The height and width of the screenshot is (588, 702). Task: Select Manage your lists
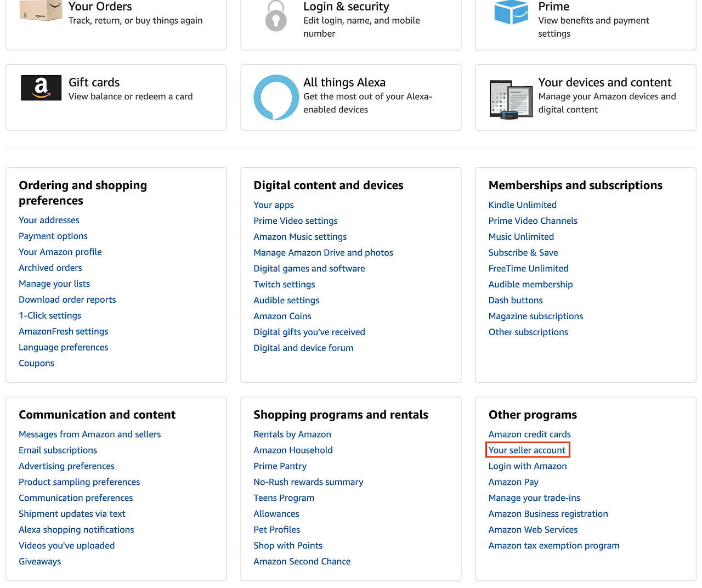click(x=54, y=284)
